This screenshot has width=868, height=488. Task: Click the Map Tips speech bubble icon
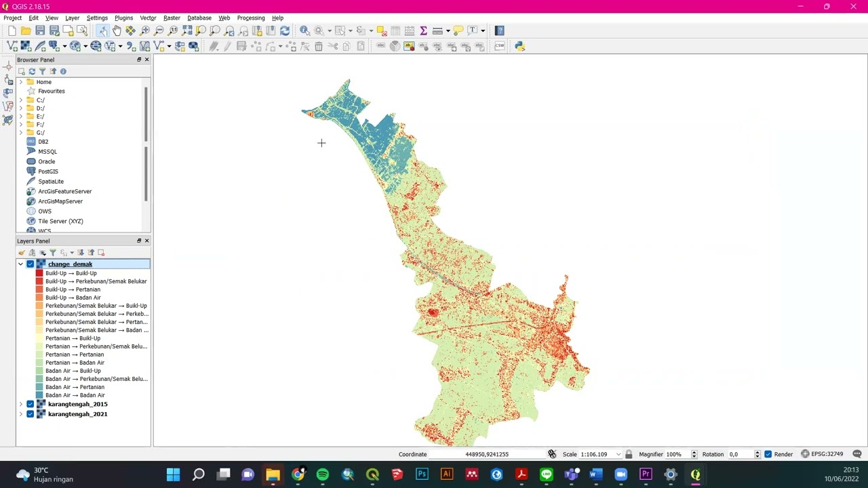(x=458, y=30)
